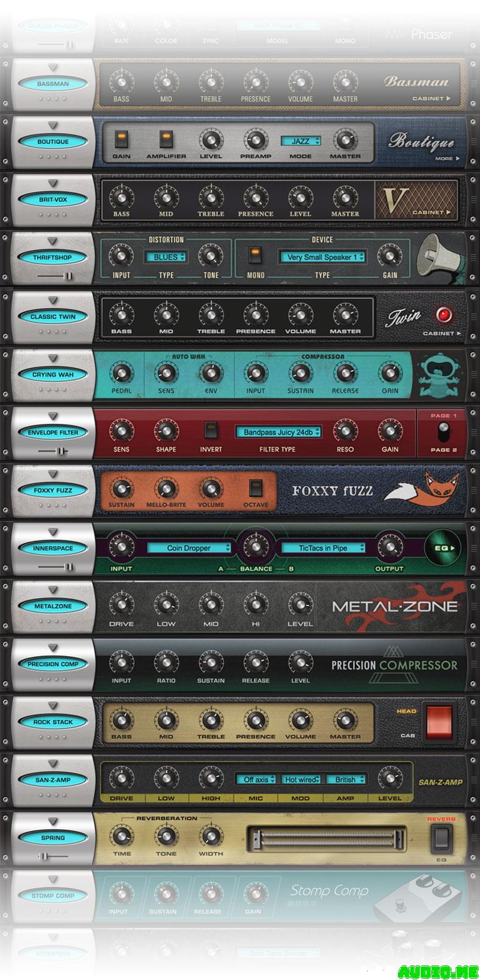The image size is (480, 980).
Task: Click the BOUTIQUE bypass button
Action: 53,142
